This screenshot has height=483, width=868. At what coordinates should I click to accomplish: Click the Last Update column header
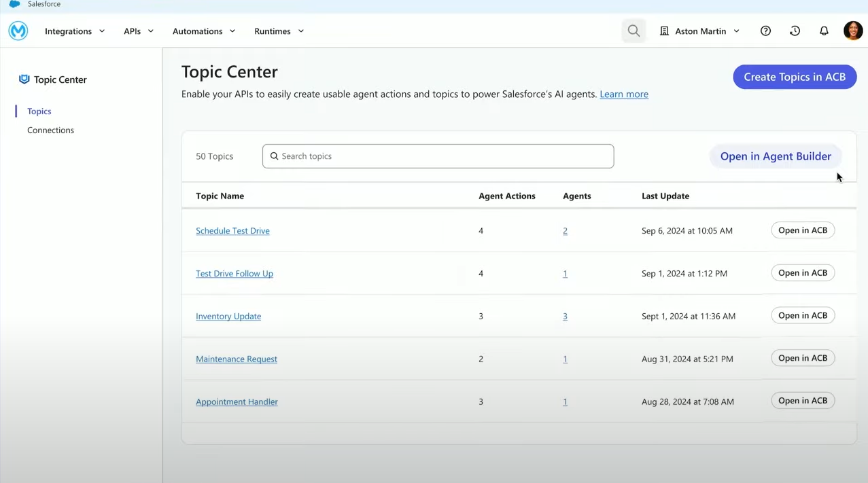(665, 196)
